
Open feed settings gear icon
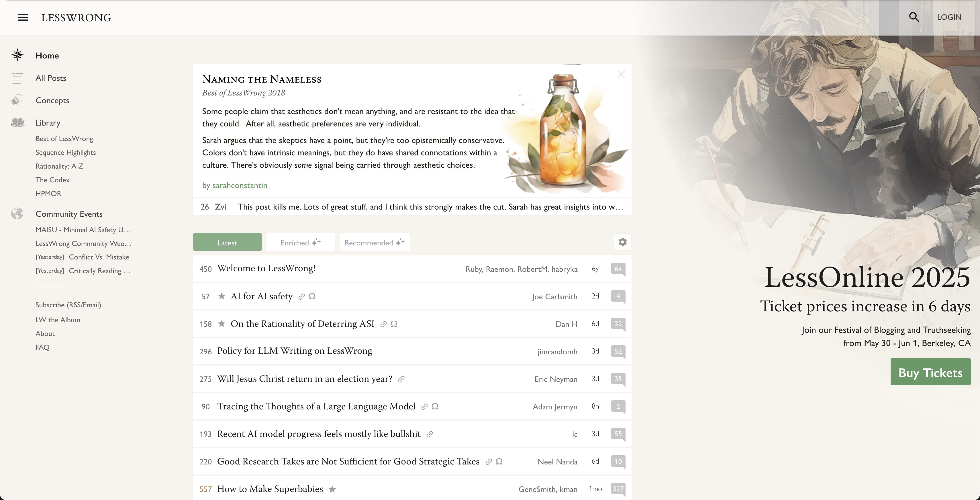pyautogui.click(x=622, y=242)
